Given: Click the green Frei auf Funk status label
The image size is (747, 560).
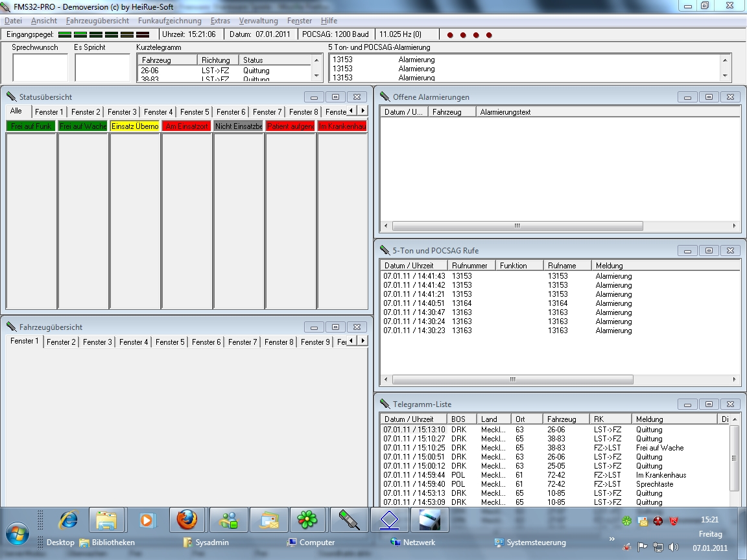Looking at the screenshot, I should point(31,126).
